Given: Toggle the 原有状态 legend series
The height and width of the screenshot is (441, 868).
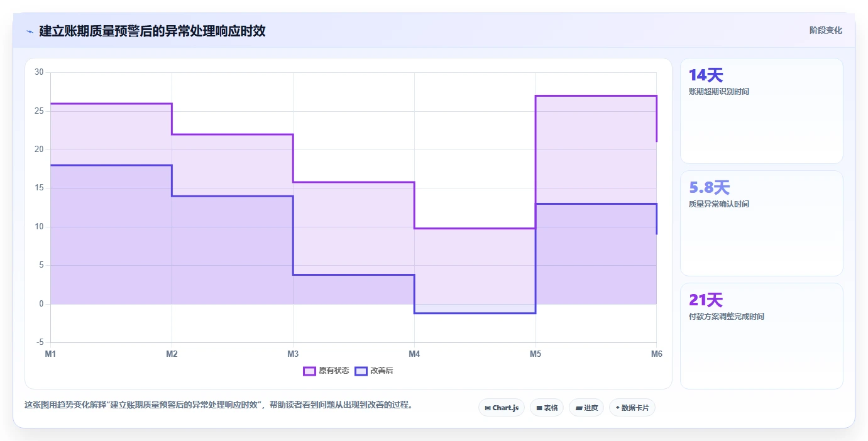Looking at the screenshot, I should 326,371.
